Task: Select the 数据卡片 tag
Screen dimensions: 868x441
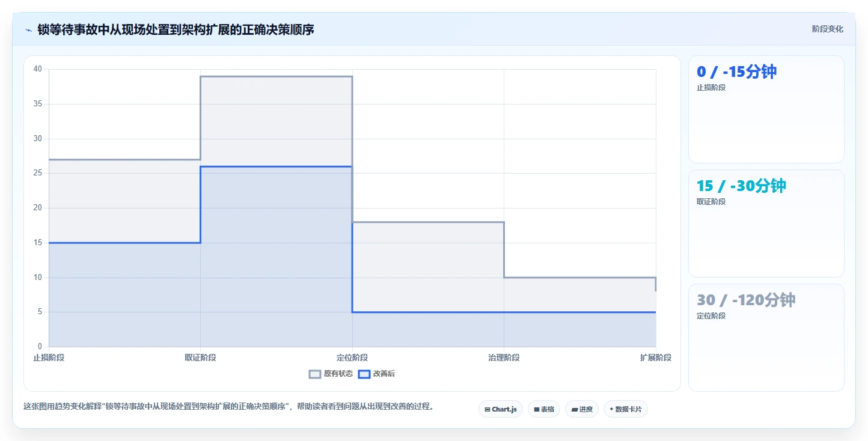Action: (625, 409)
